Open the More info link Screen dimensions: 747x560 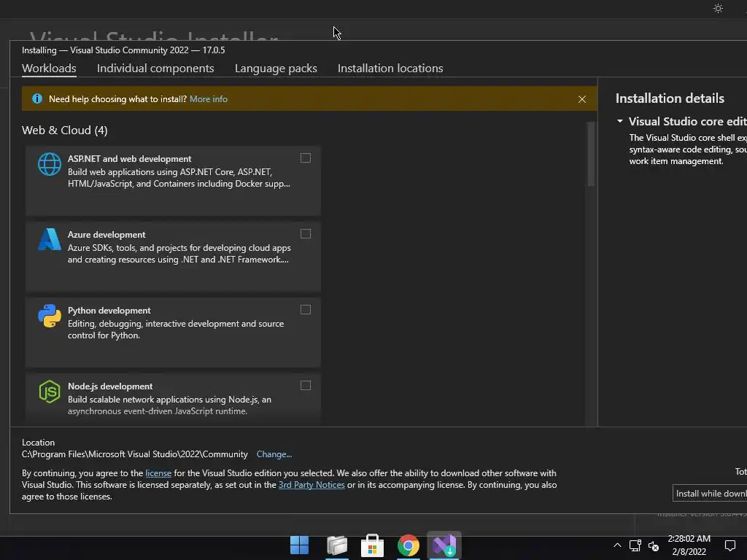(209, 99)
